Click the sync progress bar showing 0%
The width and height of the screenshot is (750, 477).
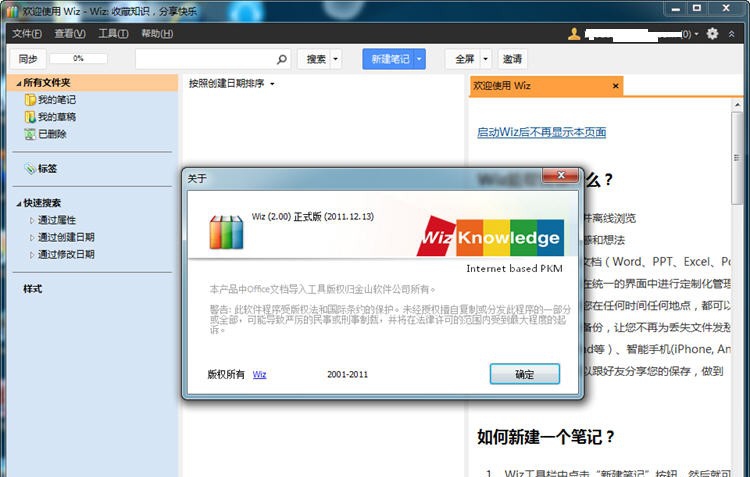78,58
